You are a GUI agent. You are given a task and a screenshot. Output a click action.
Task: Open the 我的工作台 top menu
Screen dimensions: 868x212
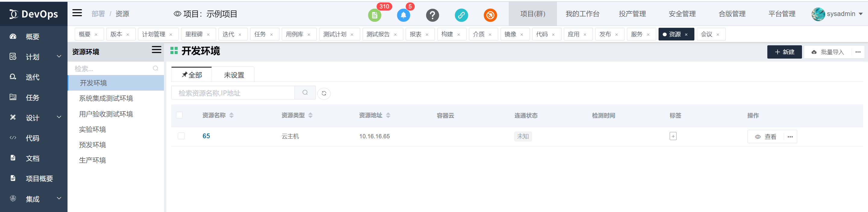click(x=582, y=14)
